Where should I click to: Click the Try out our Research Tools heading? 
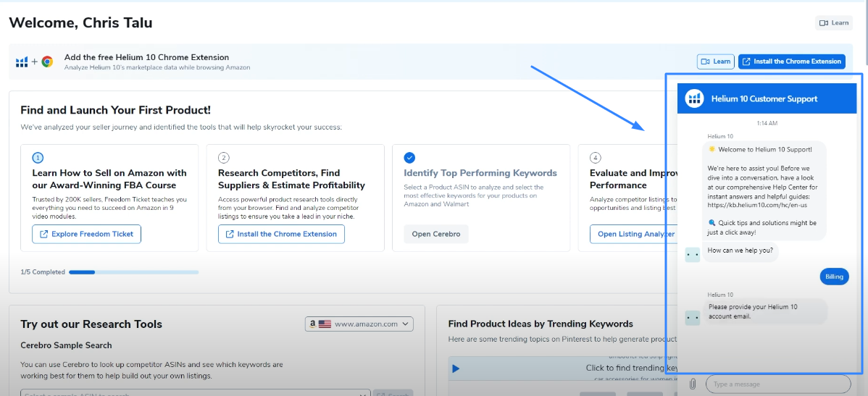pyautogui.click(x=91, y=324)
